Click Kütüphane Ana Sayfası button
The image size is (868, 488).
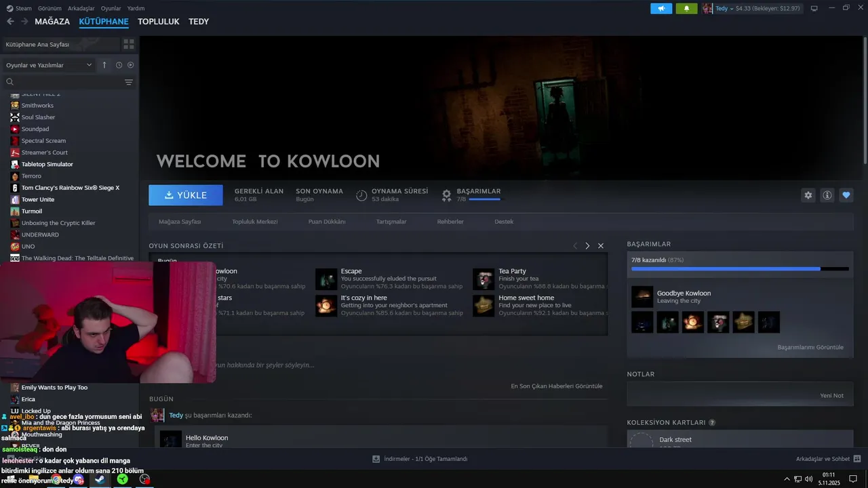pyautogui.click(x=60, y=44)
